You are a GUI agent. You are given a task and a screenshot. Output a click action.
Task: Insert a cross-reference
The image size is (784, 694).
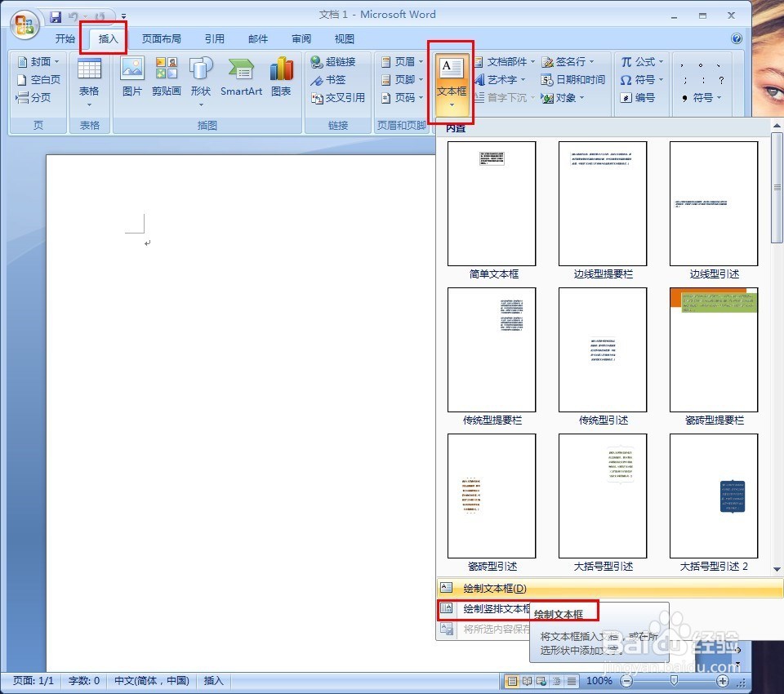point(337,98)
